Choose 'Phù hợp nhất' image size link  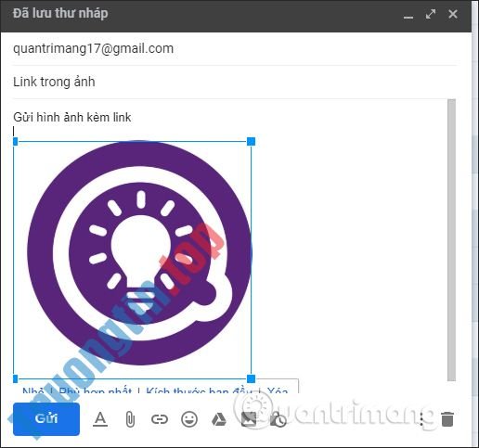click(x=96, y=390)
